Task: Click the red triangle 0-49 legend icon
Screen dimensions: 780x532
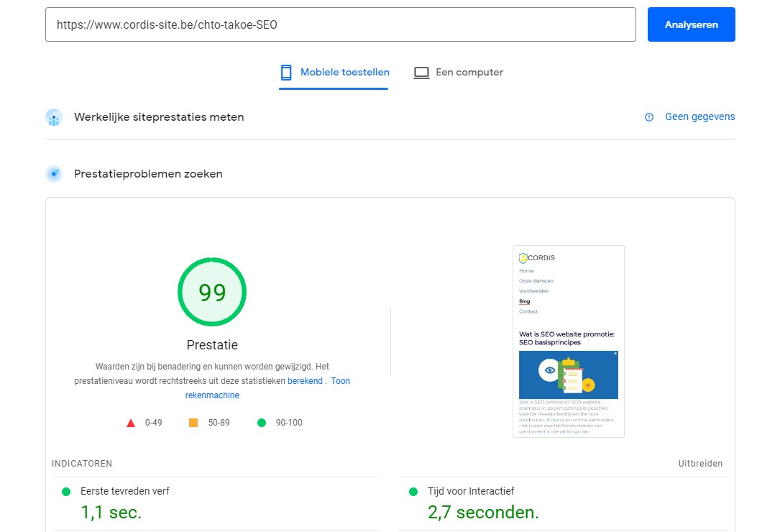Action: [x=131, y=423]
